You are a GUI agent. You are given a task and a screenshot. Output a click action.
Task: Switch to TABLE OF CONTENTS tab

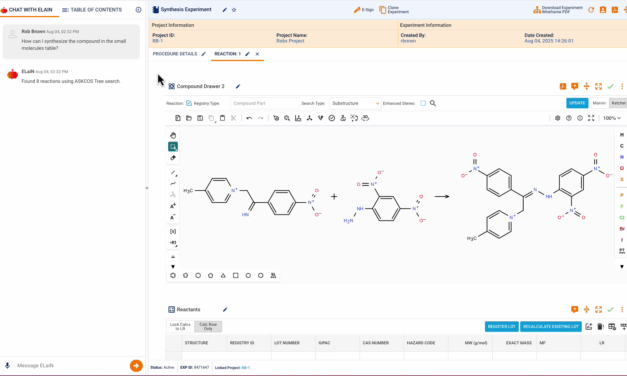pos(92,10)
